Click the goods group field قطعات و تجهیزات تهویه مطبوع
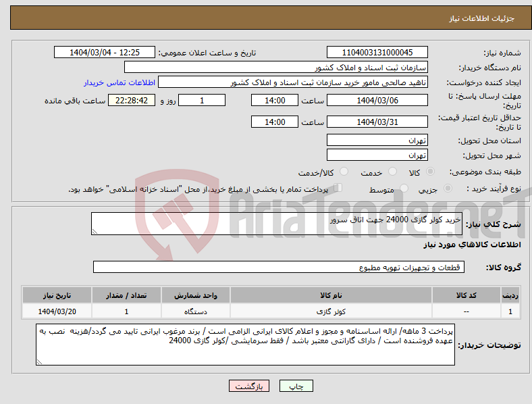This screenshot has height=404, width=532. [279, 267]
